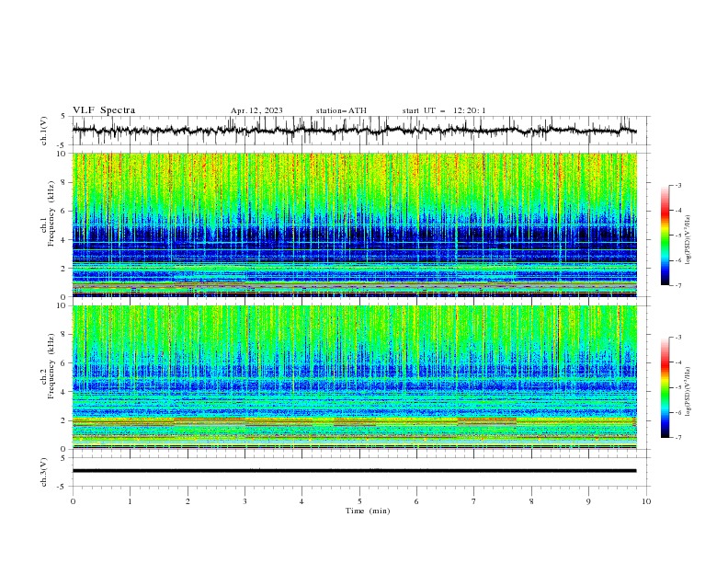
Task: Click the ch.1 spectrogram plot
Action: [x=355, y=224]
